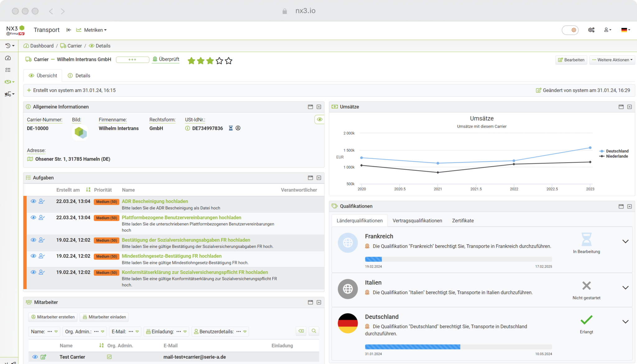Click the dashboard gauge sidebar icon
The height and width of the screenshot is (364, 637).
(8, 58)
